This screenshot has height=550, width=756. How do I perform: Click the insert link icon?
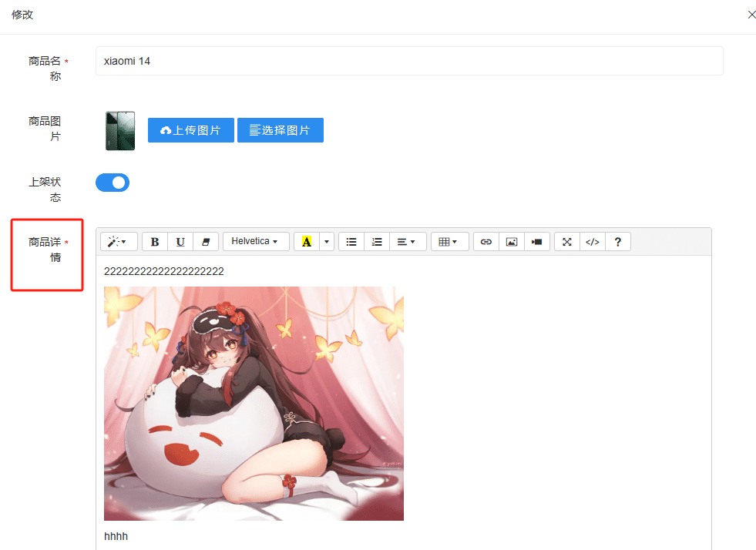coord(486,242)
